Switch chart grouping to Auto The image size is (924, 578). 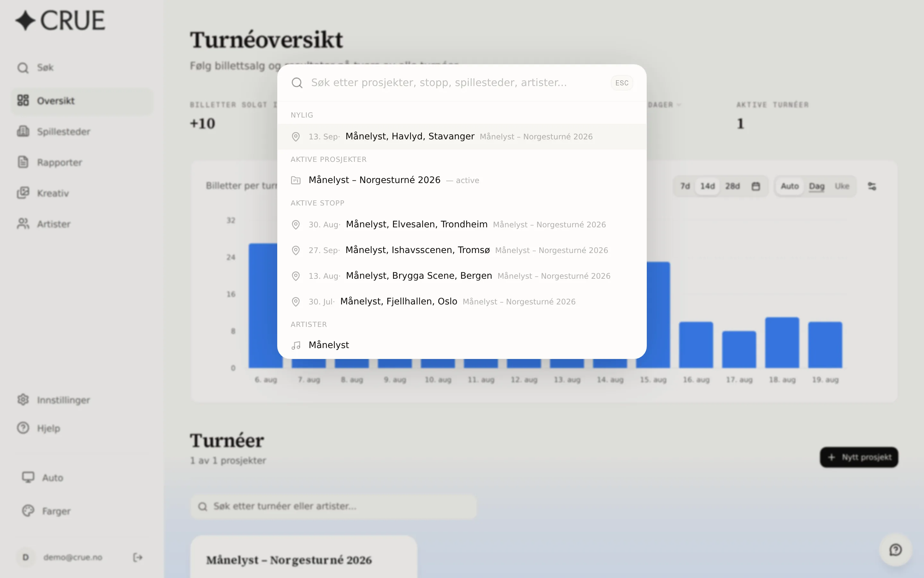[x=790, y=186]
